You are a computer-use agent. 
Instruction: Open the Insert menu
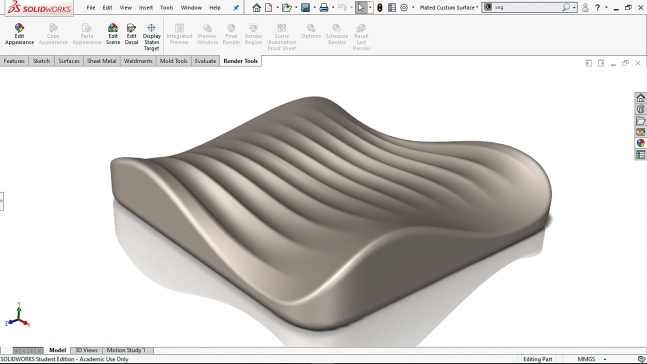pyautogui.click(x=146, y=7)
